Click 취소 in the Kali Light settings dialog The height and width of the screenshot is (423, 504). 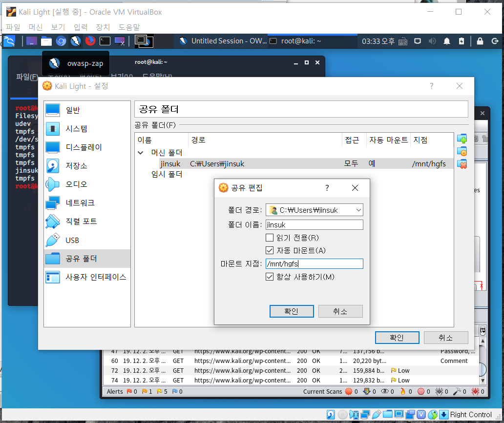point(446,338)
